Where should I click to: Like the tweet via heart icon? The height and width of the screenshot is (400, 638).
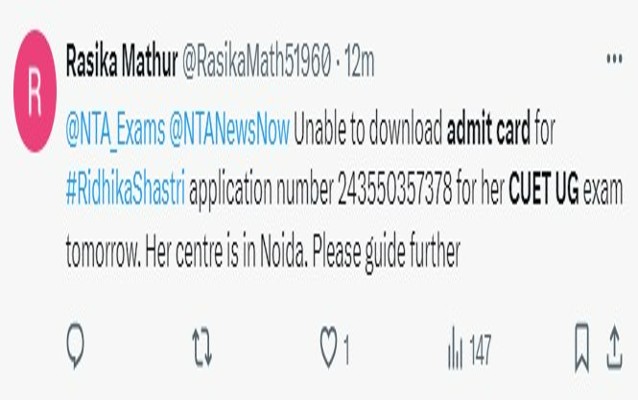click(x=328, y=347)
